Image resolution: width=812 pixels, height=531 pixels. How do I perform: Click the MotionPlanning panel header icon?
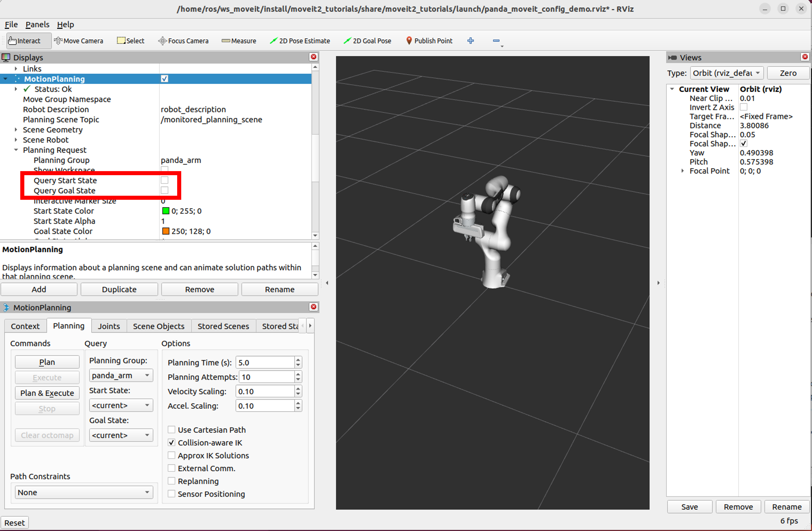point(6,307)
